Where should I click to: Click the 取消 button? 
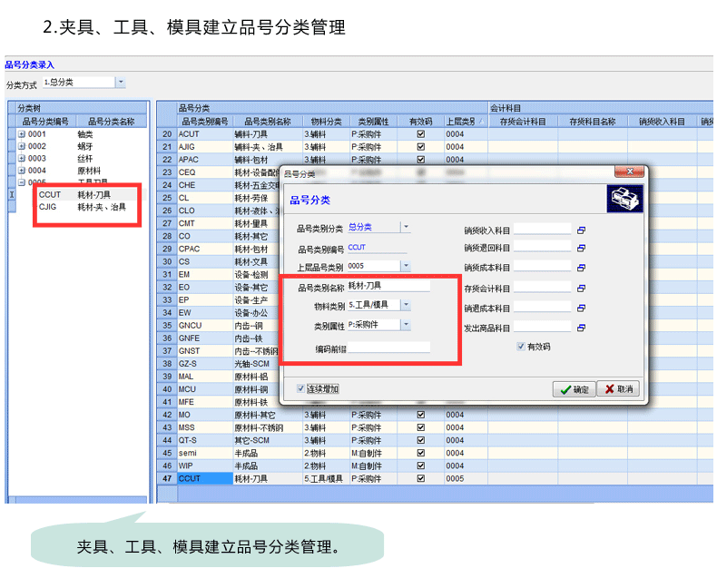click(x=618, y=389)
